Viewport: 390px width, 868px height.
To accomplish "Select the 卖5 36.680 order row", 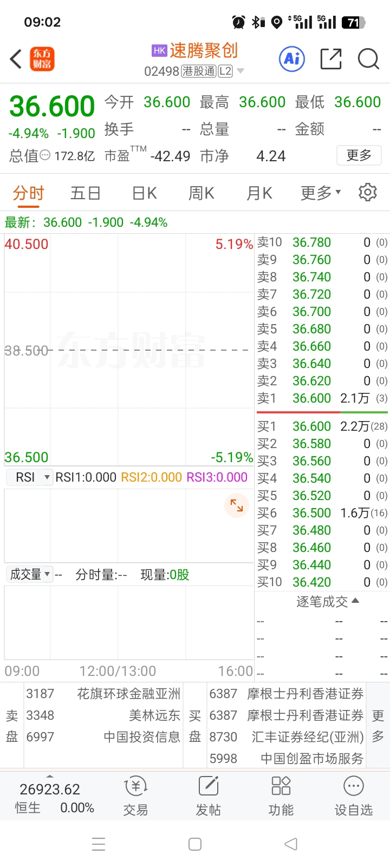I will [x=322, y=329].
